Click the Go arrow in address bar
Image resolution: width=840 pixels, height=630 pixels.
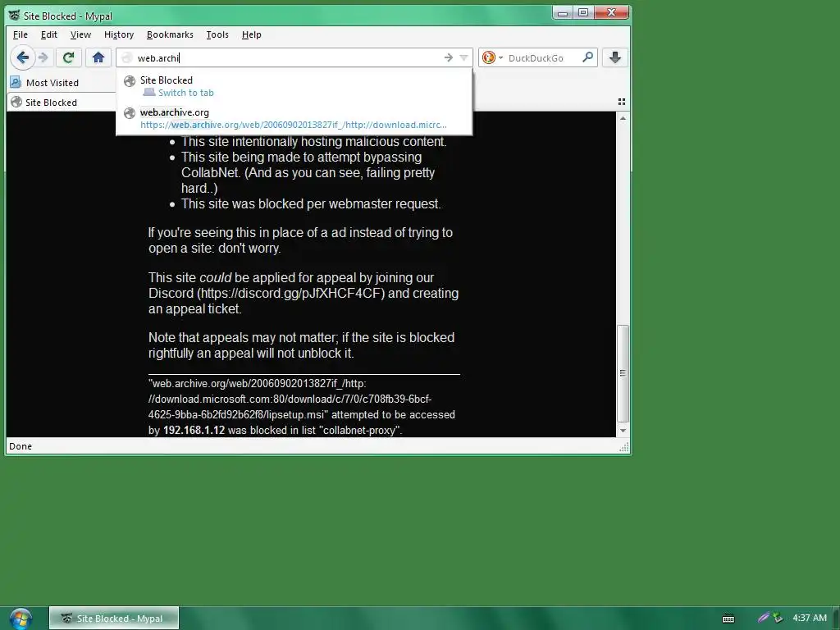pyautogui.click(x=449, y=58)
